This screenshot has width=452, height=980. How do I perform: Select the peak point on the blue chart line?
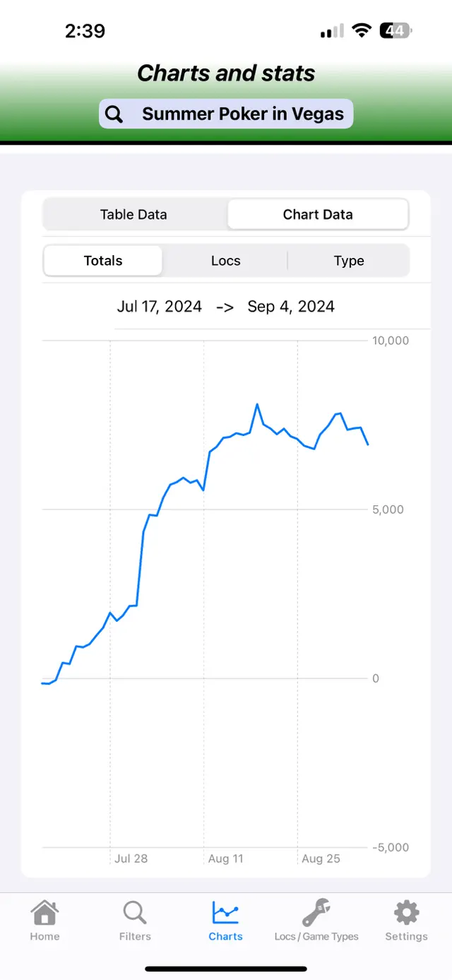(x=258, y=404)
